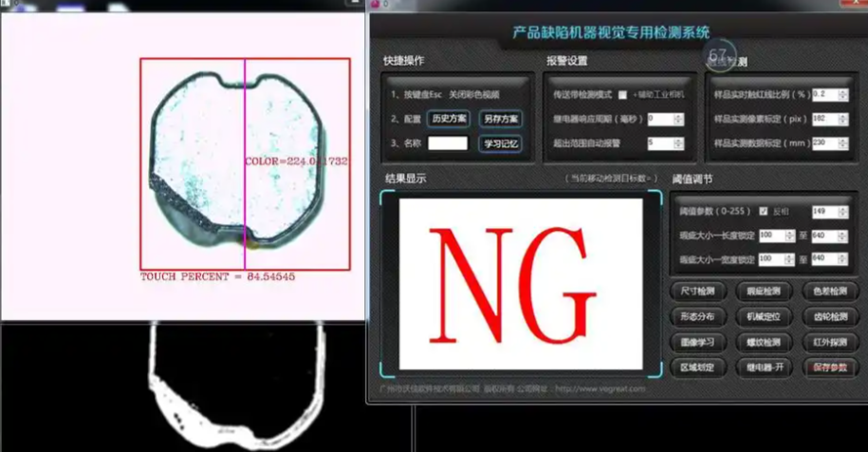Toggle the 继电器-开 relay button
Screen dimensions: 868x452
764,367
